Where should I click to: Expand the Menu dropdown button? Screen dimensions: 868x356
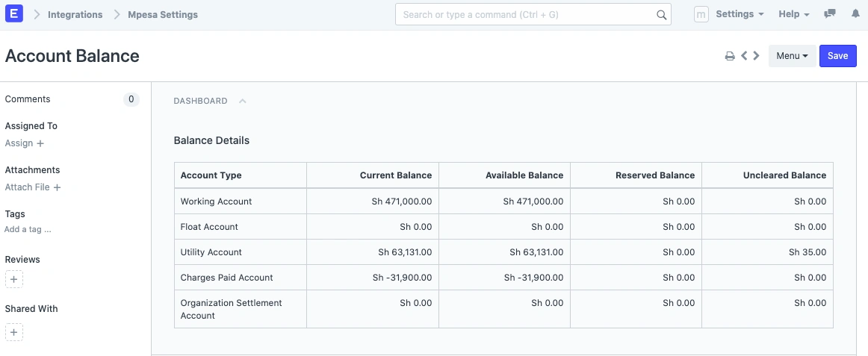[x=792, y=56]
